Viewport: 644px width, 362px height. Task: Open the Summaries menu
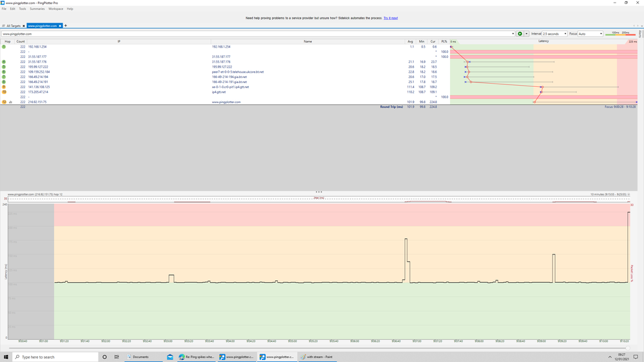click(x=37, y=9)
